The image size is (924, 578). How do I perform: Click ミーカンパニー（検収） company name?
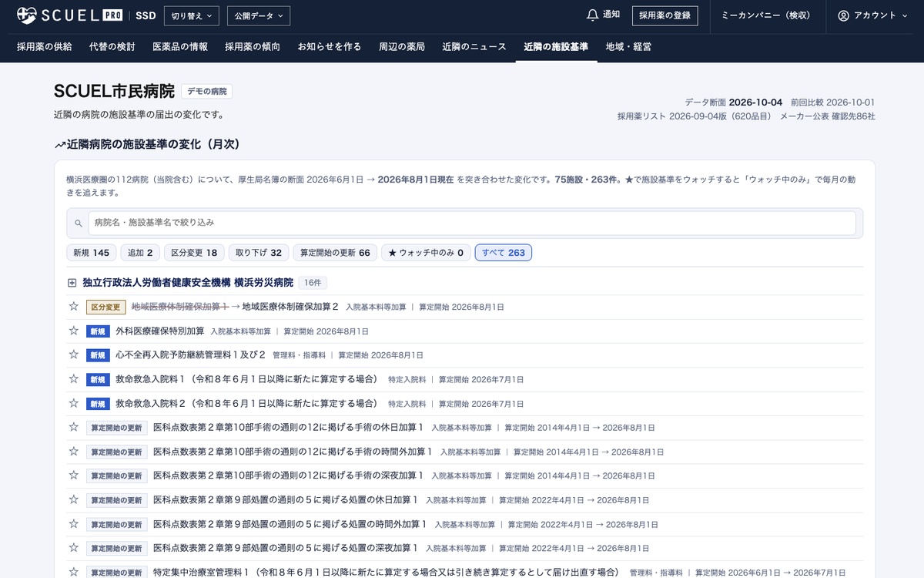point(766,15)
